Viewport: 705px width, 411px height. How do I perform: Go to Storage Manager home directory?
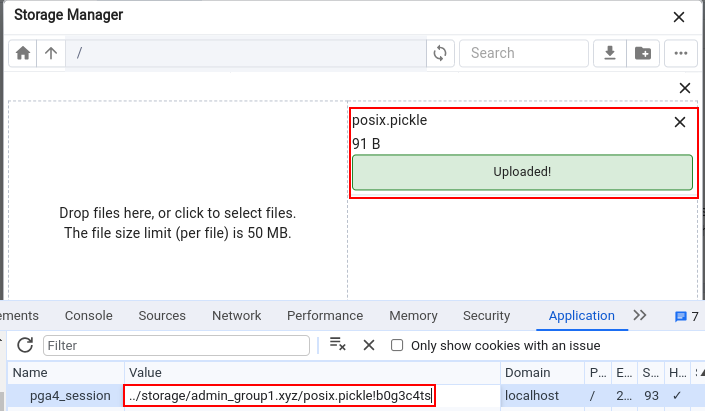[x=22, y=53]
